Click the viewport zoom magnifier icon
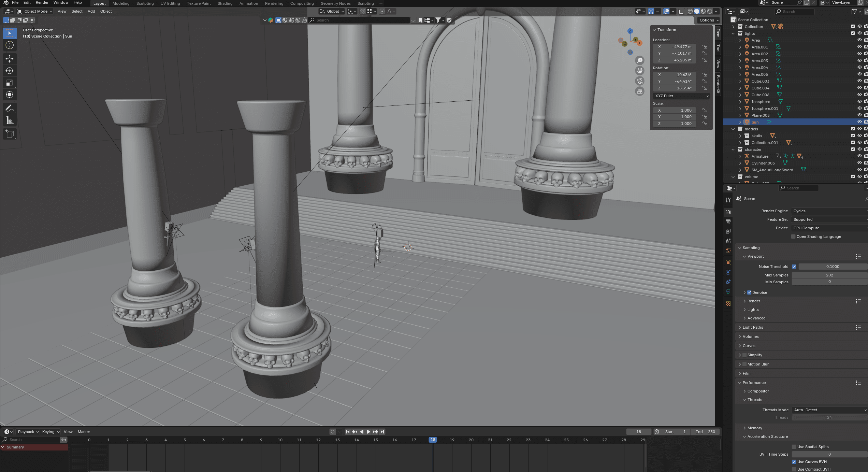Viewport: 868px width, 472px height. 640,60
